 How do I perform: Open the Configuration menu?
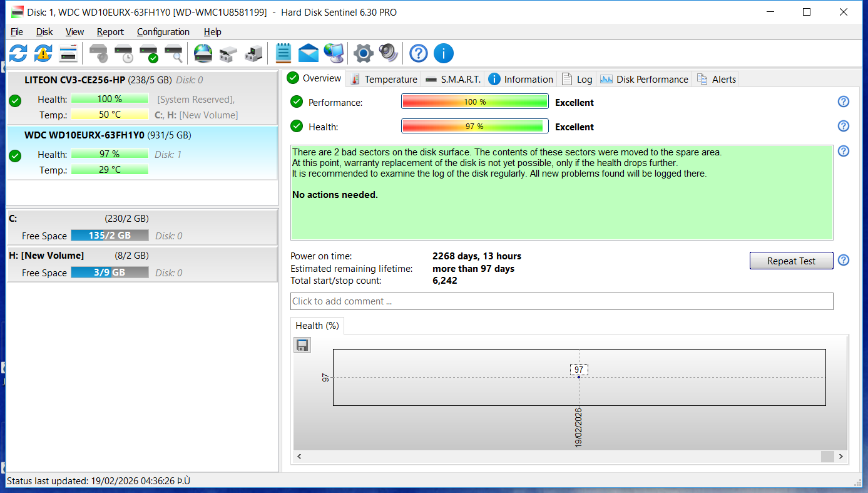point(163,32)
